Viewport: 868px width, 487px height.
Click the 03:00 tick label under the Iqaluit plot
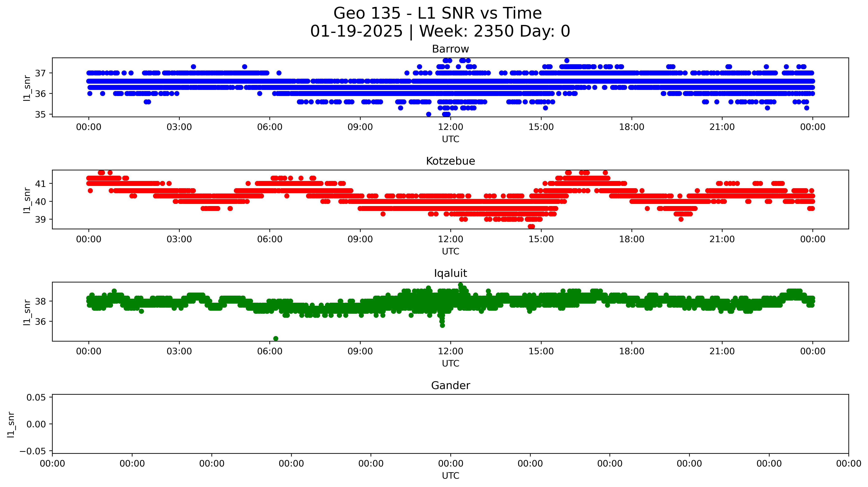(x=179, y=351)
